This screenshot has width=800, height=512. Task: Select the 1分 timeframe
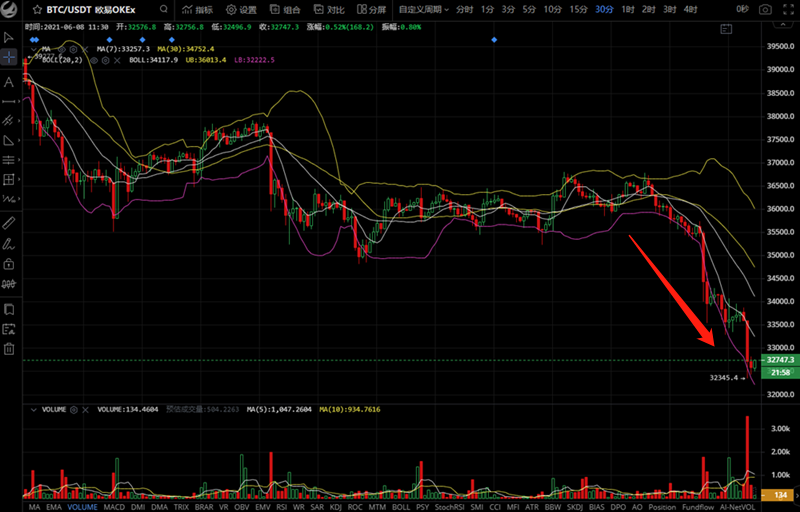tap(488, 9)
